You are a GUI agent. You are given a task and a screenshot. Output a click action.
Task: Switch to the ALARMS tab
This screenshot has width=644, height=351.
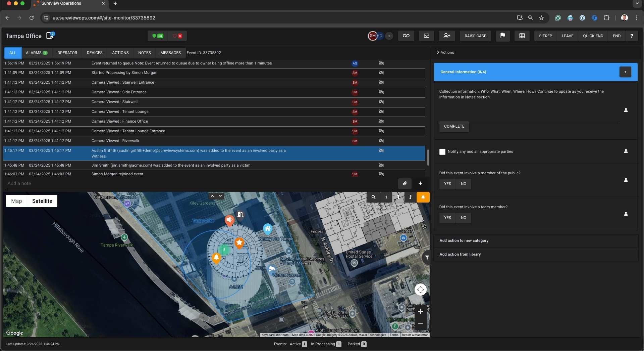click(37, 53)
